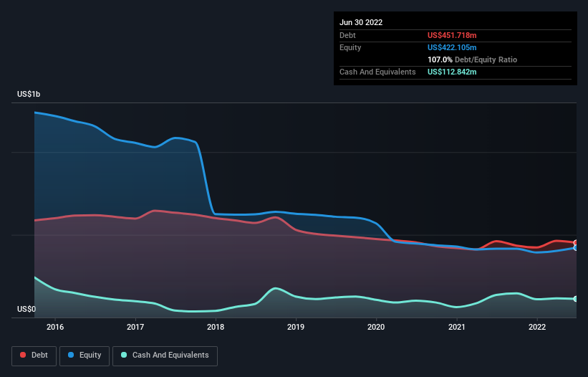The width and height of the screenshot is (588, 377).
Task: Select the blue Equity endpoint marker
Action: coord(576,247)
